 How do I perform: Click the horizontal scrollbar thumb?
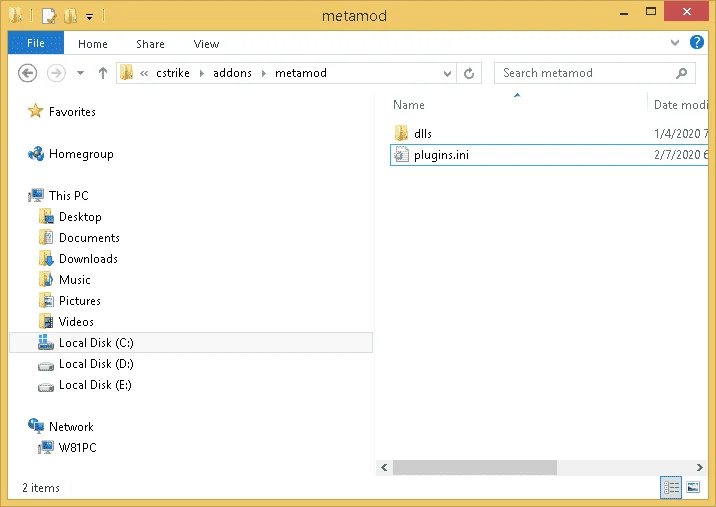[x=474, y=467]
